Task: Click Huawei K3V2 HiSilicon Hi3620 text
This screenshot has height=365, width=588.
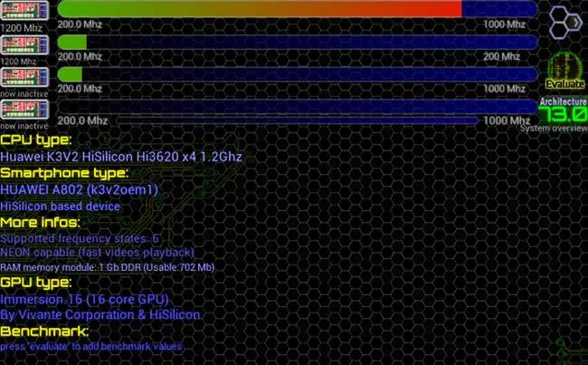Action: pyautogui.click(x=121, y=156)
